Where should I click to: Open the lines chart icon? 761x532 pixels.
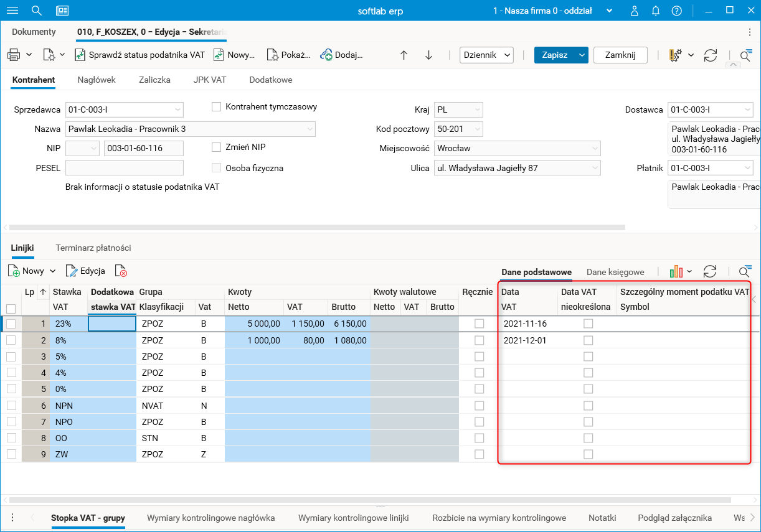[676, 271]
